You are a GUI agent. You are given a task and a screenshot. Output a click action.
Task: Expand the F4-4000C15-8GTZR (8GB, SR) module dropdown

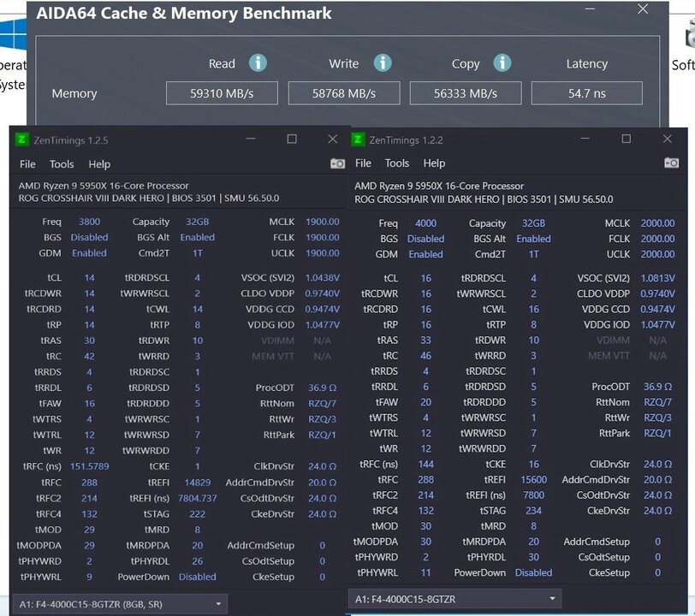click(121, 603)
